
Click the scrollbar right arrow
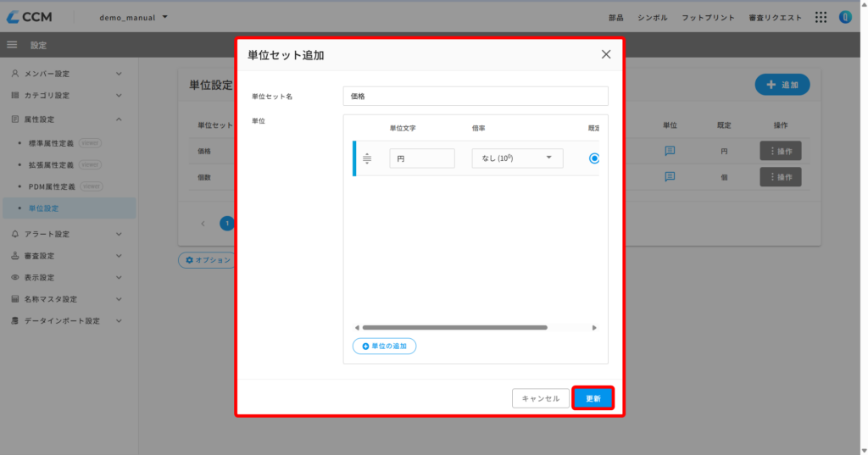[594, 328]
